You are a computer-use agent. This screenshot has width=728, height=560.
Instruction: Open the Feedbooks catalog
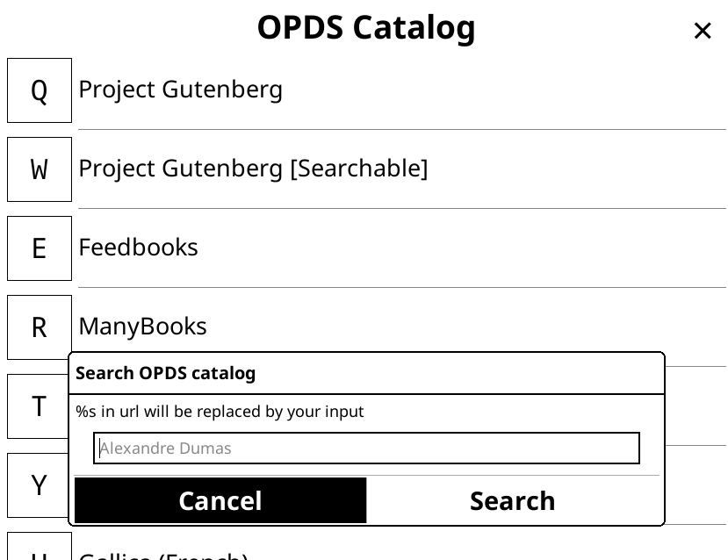(x=138, y=248)
